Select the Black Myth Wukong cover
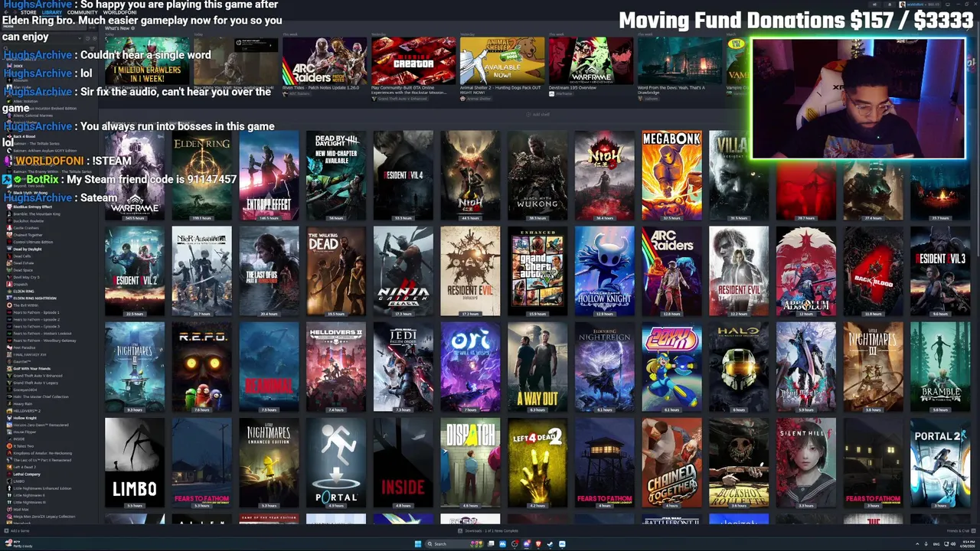 (x=537, y=175)
